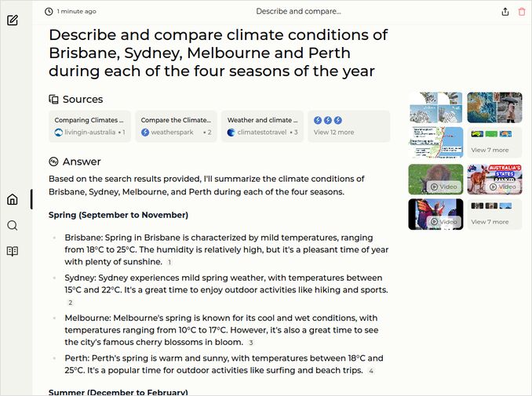This screenshot has width=532, height=396.
Task: Play the first video thumbnail
Action: click(x=435, y=179)
